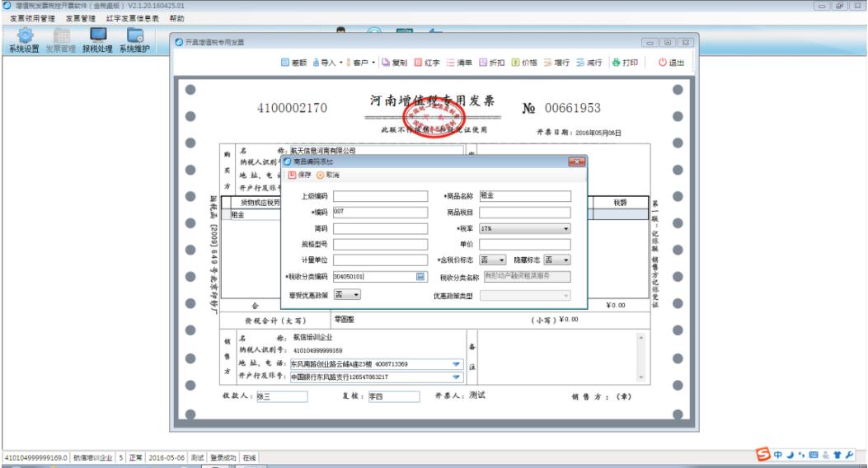Screen dimensions: 868x468
Task: Click the Sogou S input method icon
Action: pos(763,454)
